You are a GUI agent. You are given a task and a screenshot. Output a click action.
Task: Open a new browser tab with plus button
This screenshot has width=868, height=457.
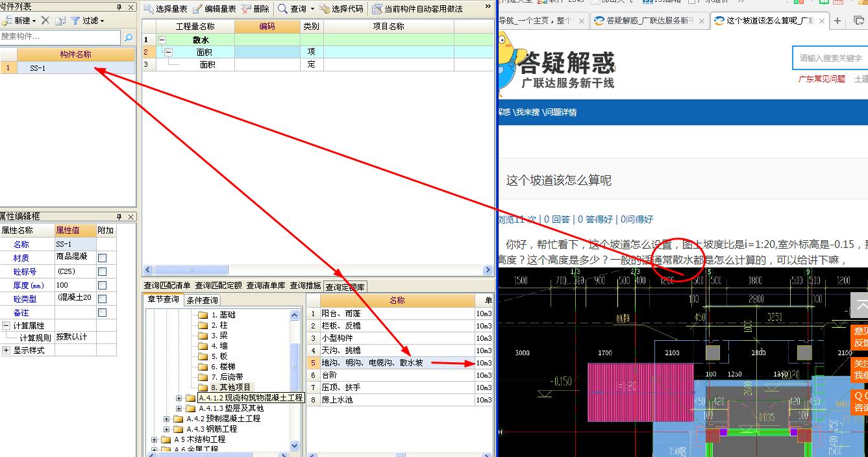837,21
